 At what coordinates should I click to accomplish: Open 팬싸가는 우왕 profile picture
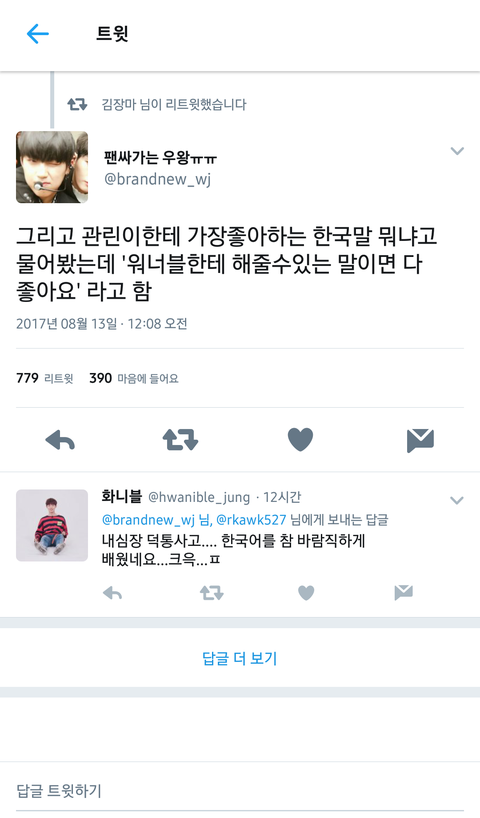52,167
